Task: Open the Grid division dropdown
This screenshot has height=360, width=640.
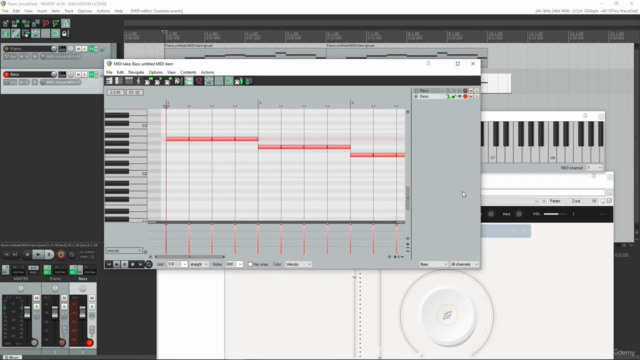Action: click(177, 264)
